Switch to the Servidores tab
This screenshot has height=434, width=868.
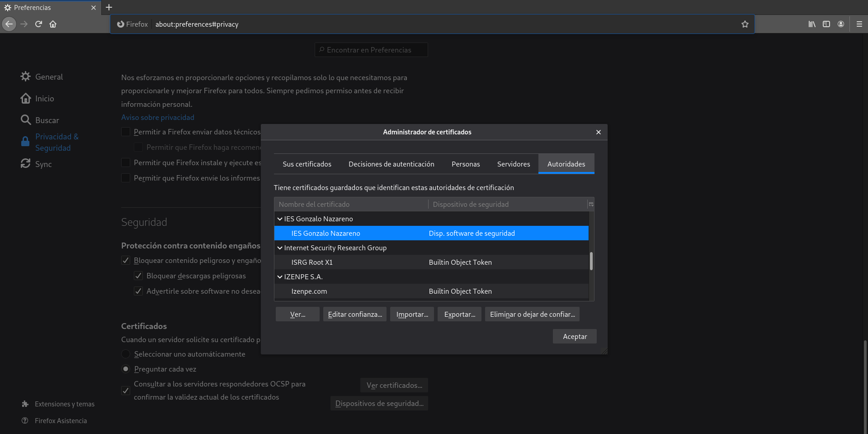tap(514, 164)
